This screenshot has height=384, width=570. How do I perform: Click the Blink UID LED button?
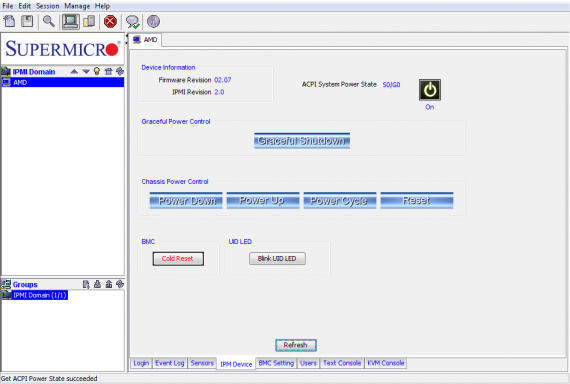pos(277,259)
